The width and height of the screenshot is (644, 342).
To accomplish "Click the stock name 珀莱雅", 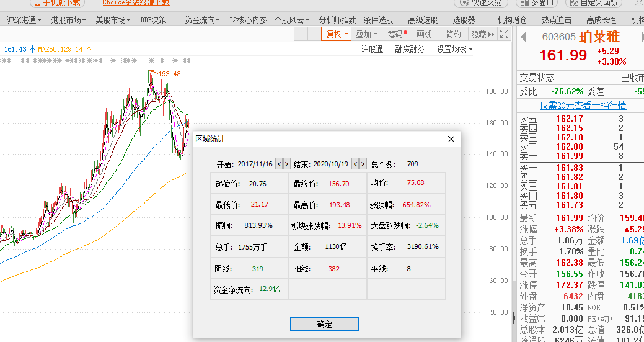I will [x=599, y=37].
